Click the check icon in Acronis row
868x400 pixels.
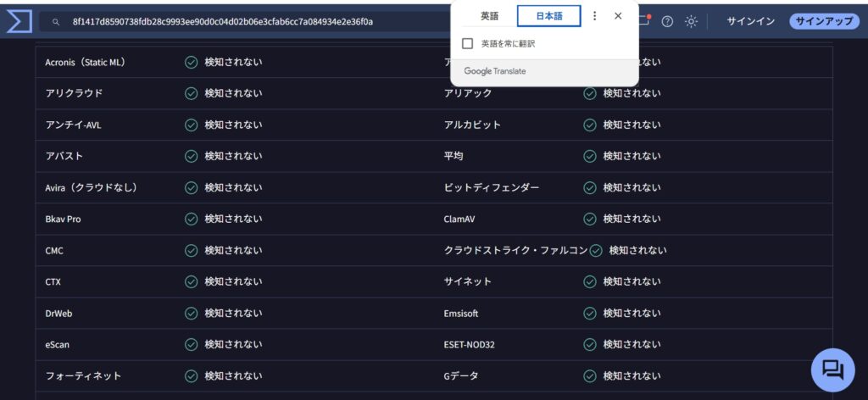pos(191,63)
